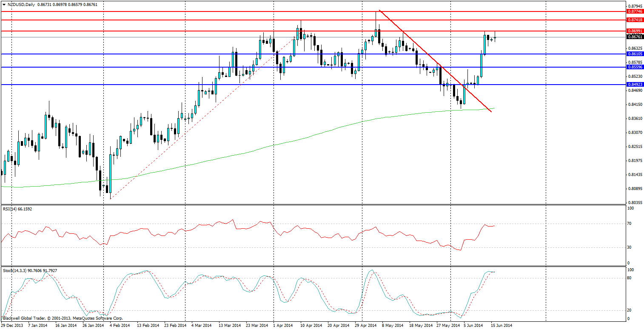Image resolution: width=644 pixels, height=329 pixels.
Task: Click the 0.85230 value on price axis
Action: [635, 77]
